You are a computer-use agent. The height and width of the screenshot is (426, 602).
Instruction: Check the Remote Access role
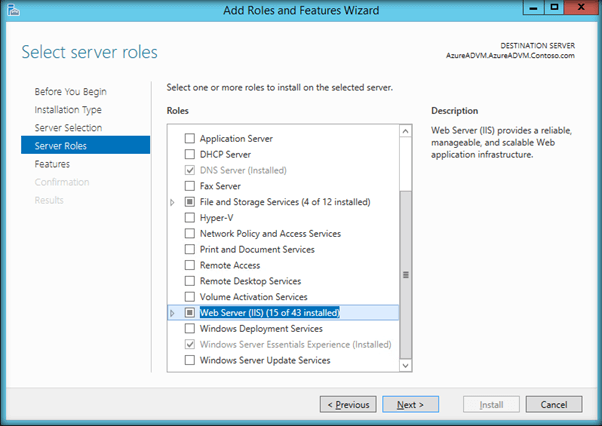[x=190, y=266]
